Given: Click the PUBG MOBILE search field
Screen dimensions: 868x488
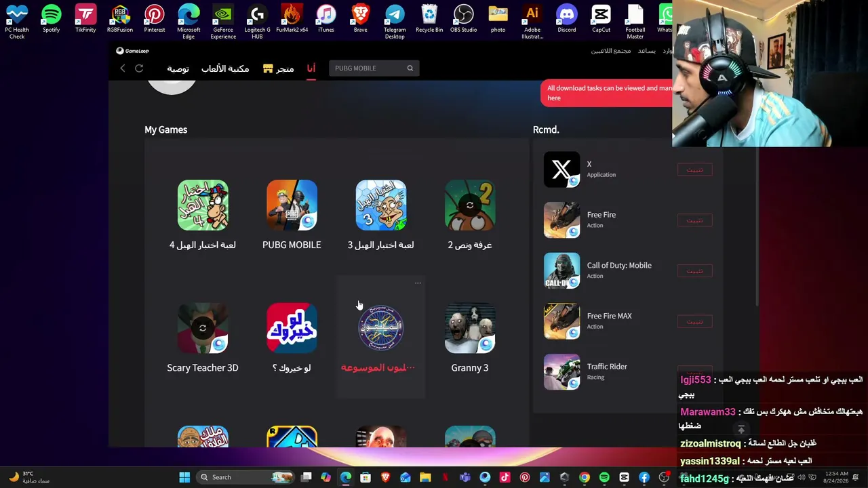Looking at the screenshot, I should tap(374, 68).
